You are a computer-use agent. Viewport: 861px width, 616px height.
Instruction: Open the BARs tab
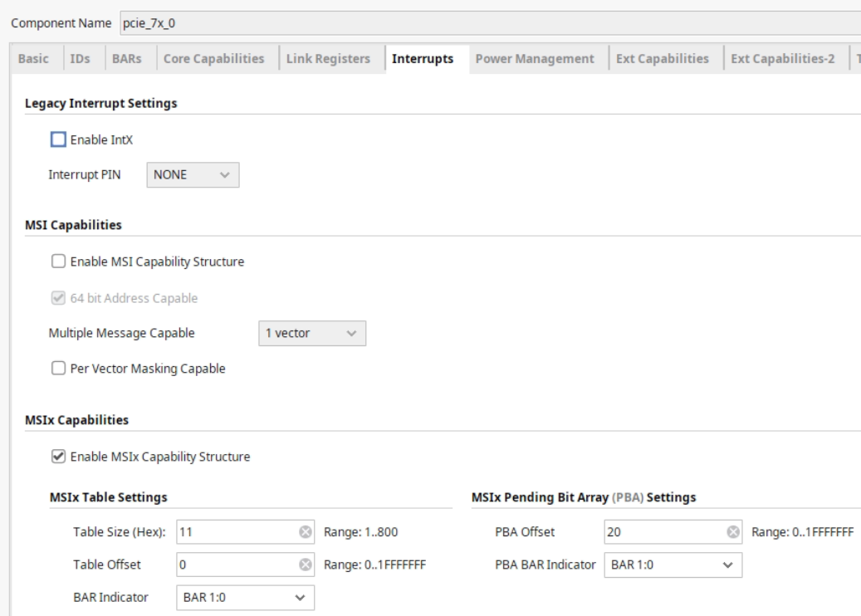[x=127, y=59]
